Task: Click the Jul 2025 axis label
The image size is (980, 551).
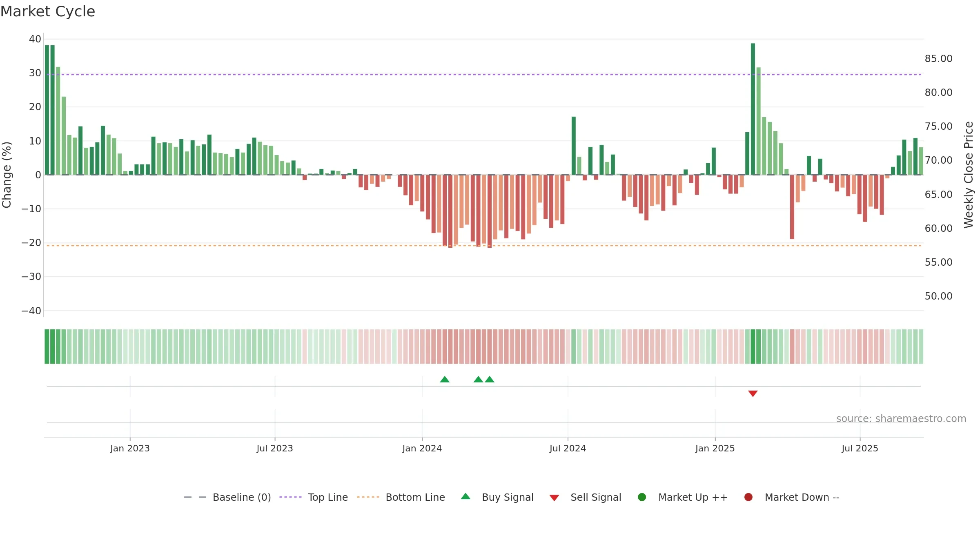Action: click(x=860, y=449)
